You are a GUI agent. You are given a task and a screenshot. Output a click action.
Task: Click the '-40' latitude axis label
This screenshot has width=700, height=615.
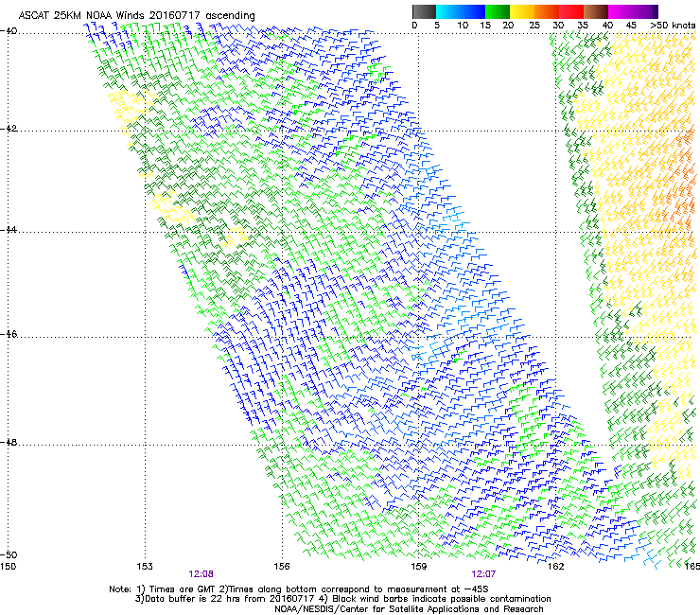9,31
